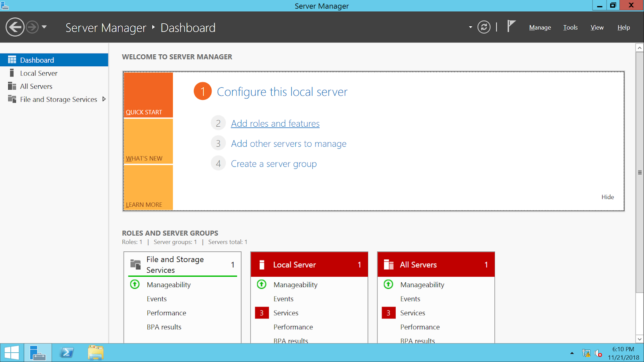The height and width of the screenshot is (362, 644).
Task: Open File and Storage Services in sidebar
Action: (54, 99)
